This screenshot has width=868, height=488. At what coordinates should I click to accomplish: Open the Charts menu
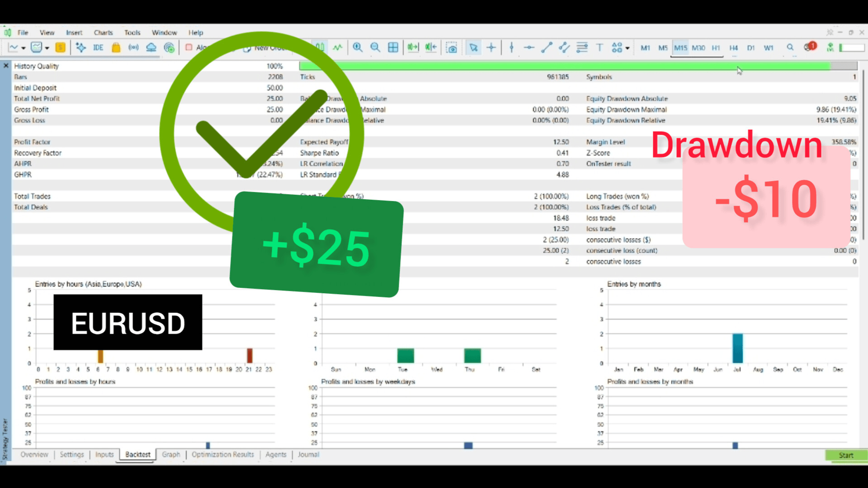coord(104,33)
